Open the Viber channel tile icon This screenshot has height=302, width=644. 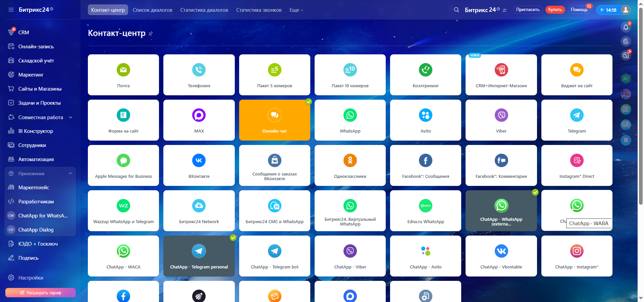(x=501, y=115)
